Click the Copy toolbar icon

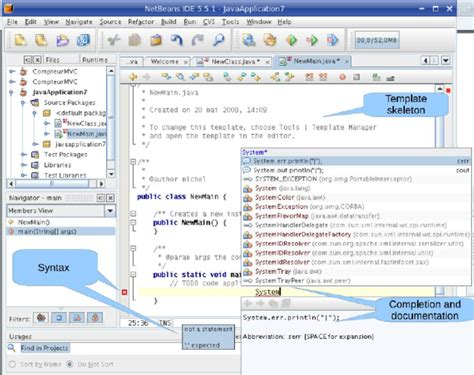135,40
